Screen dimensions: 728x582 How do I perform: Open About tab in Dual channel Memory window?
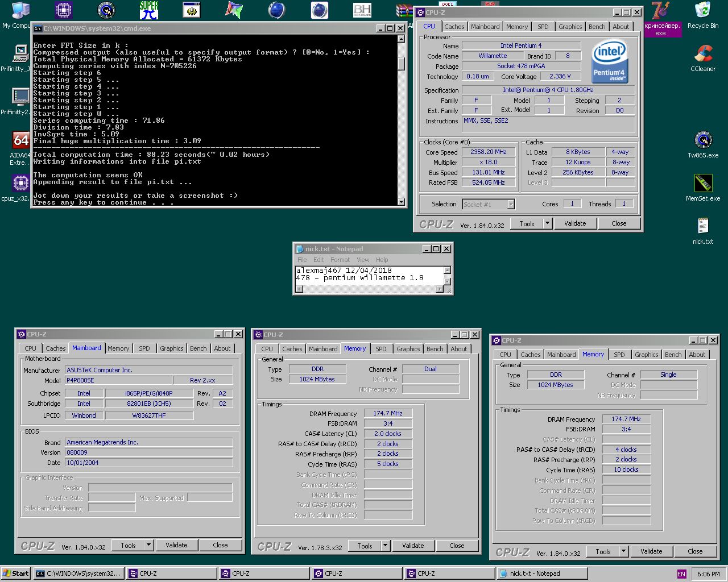[459, 349]
